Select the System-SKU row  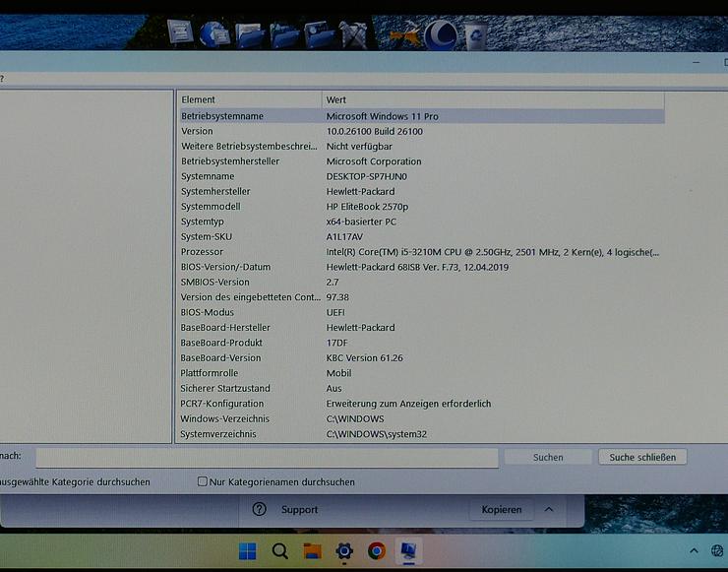(207, 236)
